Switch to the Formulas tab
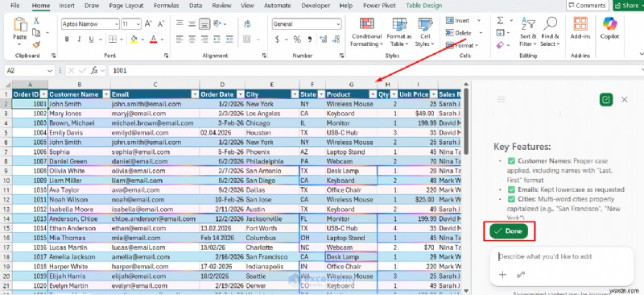644x295 pixels. pos(167,6)
